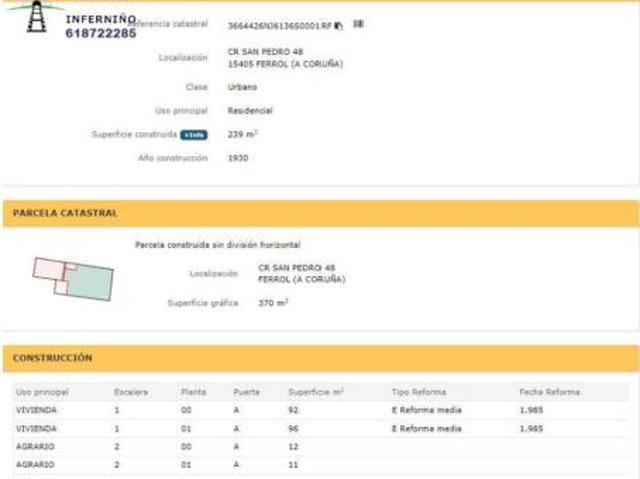The height and width of the screenshot is (479, 640).
Task: Select the VIVIENDA row with surface 96
Action: click(x=321, y=429)
